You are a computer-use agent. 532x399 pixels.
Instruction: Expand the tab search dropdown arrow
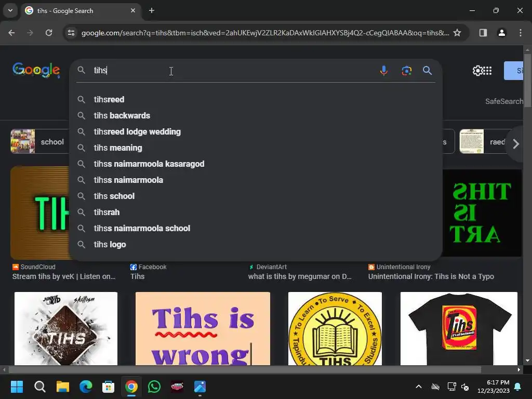[x=10, y=10]
